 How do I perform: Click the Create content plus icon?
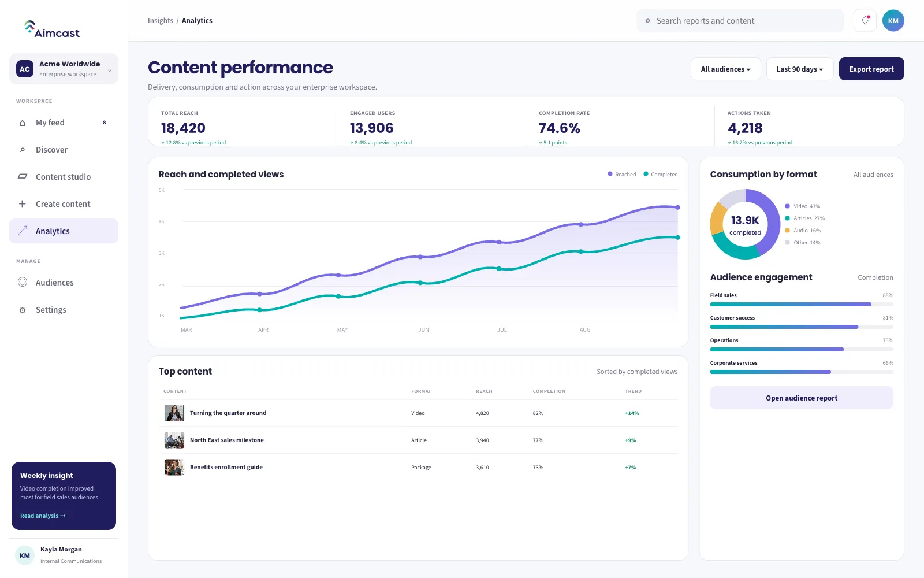click(23, 203)
